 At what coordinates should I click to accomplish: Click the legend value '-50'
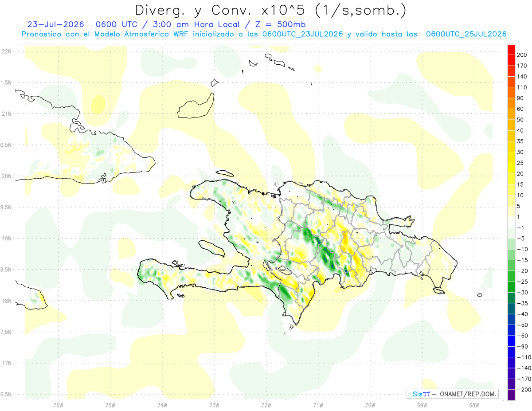[522, 325]
